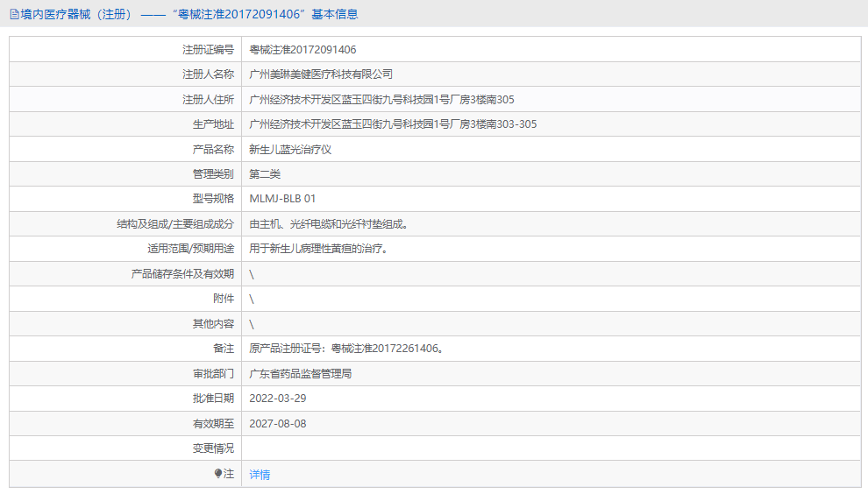The image size is (868, 494).
Task: Click the management class value 第二类
Action: pos(265,174)
